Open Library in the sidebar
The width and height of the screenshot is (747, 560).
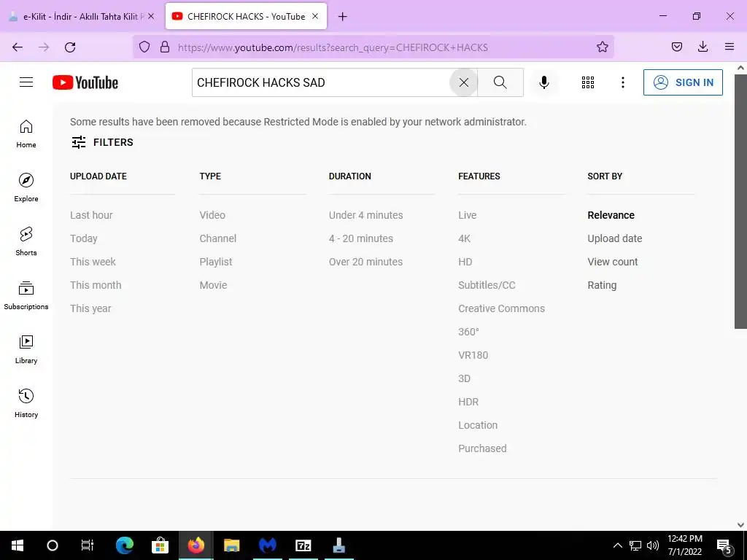pos(26,349)
